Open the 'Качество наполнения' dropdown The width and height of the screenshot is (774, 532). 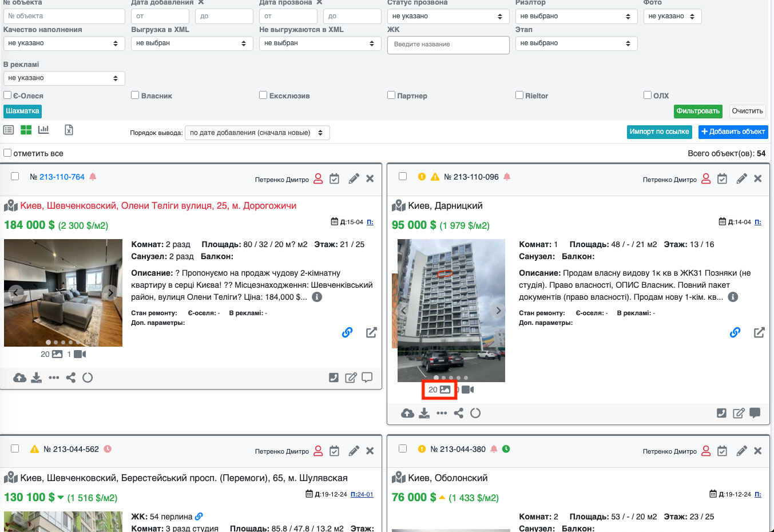pos(63,43)
